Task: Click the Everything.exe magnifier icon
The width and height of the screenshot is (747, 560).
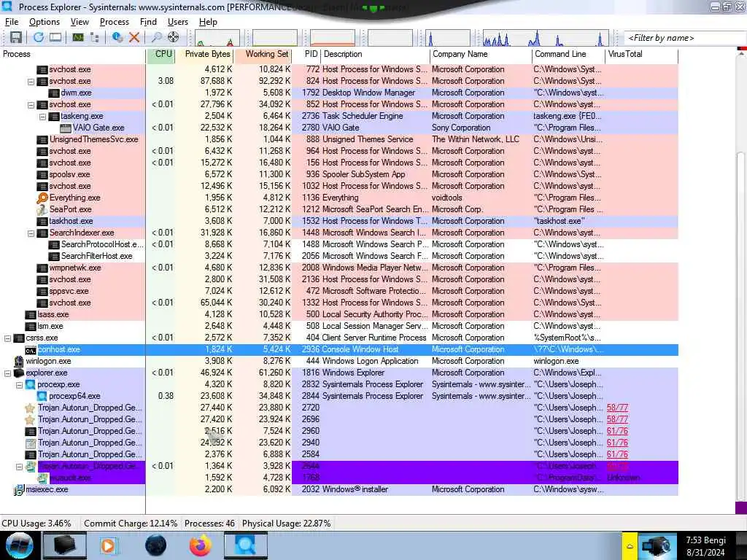Action: coord(42,198)
